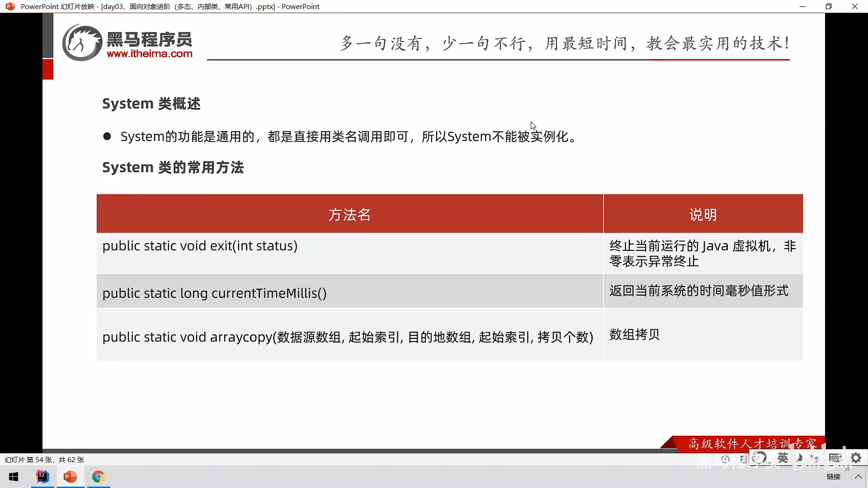Expand the taskbar toolbar double-chevron

coord(847,469)
